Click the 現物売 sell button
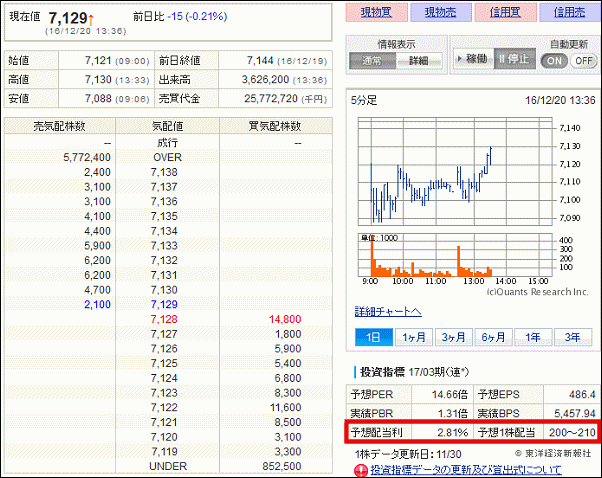 [x=439, y=13]
